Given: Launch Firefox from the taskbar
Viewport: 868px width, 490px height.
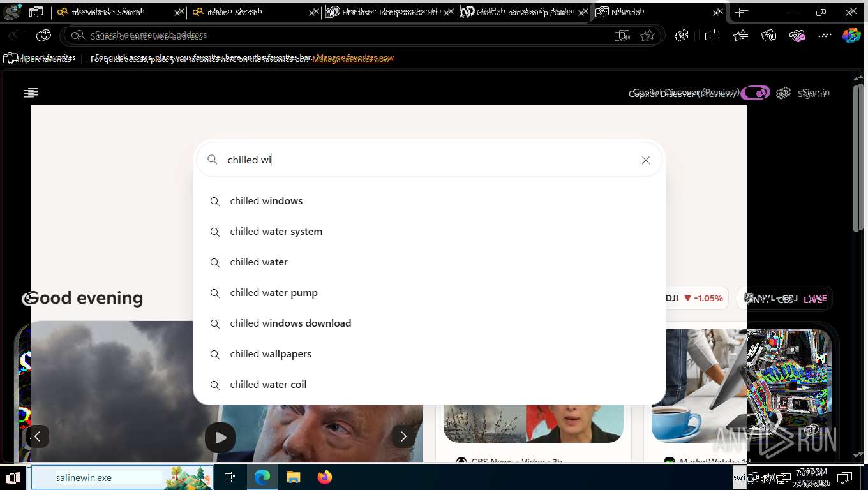Looking at the screenshot, I should point(325,477).
